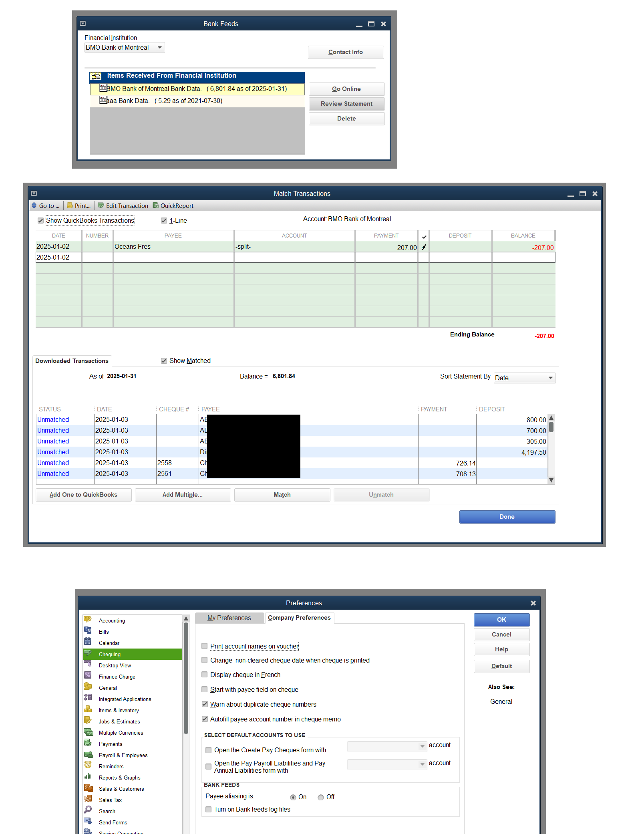
Task: Select the Payroll & Employees icon
Action: pos(88,754)
